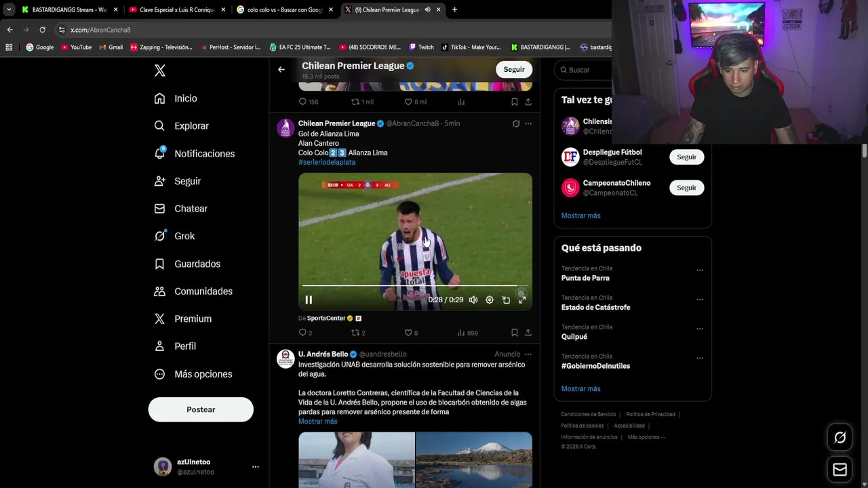Open Notificaciones in sidebar
This screenshot has height=488, width=868.
tap(194, 153)
